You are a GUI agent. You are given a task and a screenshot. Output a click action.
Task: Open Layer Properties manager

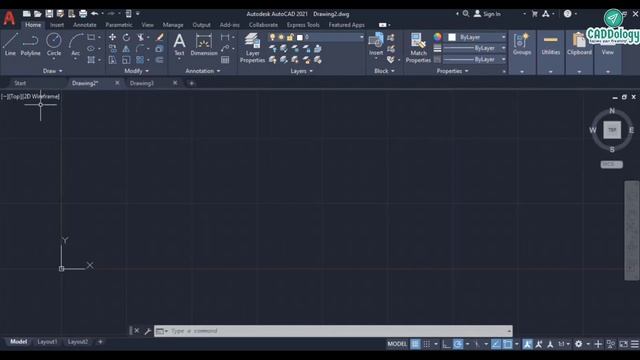click(252, 48)
